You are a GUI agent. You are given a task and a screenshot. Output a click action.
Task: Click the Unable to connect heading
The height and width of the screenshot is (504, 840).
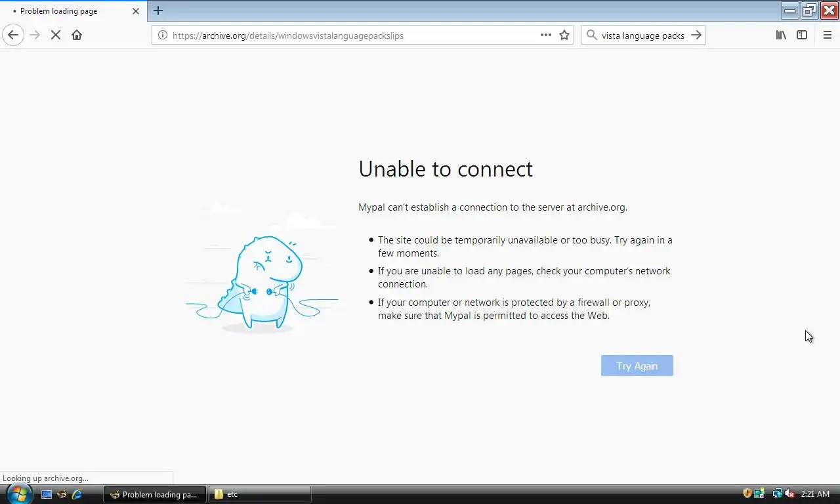click(446, 169)
